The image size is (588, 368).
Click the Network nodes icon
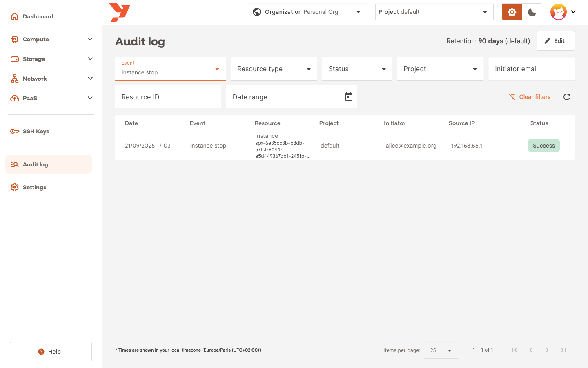pyautogui.click(x=15, y=79)
